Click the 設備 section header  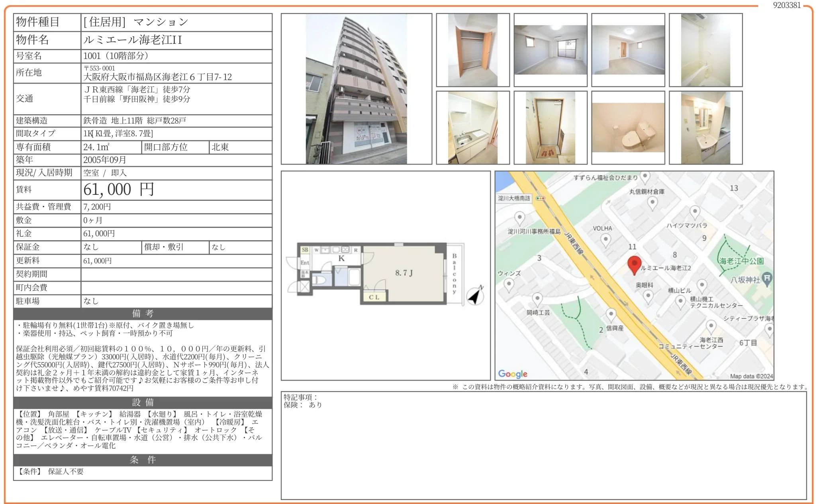point(143,402)
